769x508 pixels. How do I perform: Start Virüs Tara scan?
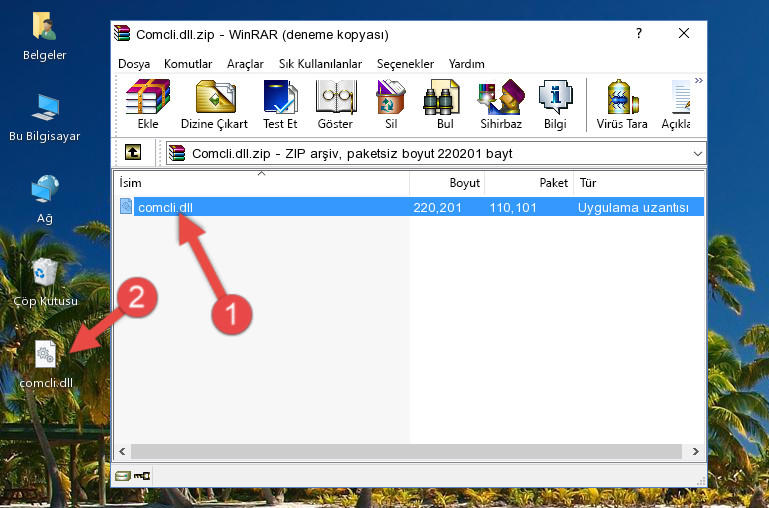point(622,104)
